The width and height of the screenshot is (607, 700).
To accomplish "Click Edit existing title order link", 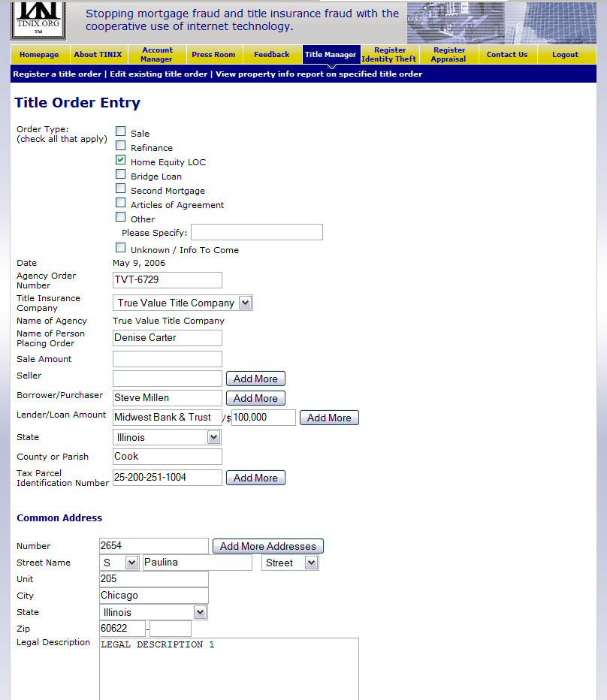I will tap(159, 74).
